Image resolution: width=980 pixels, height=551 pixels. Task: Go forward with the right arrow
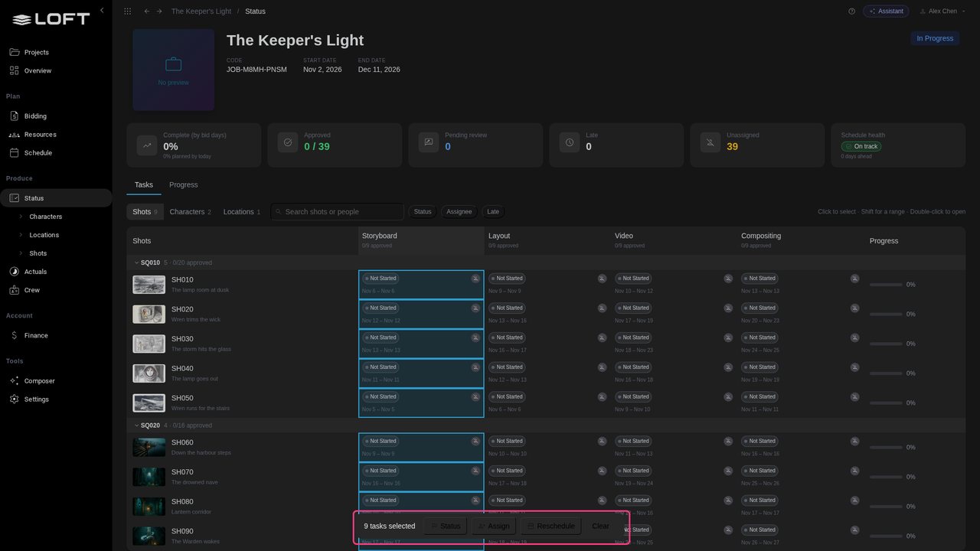point(159,11)
